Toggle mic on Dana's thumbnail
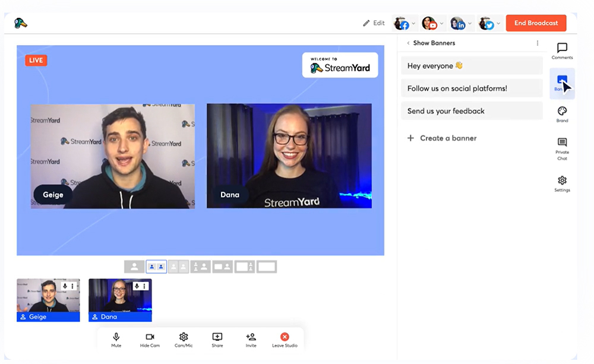Screen dimensions: 594x364 pos(137,286)
